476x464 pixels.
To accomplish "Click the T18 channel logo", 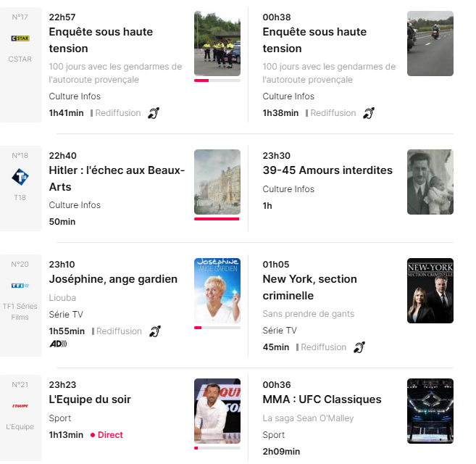I will point(20,177).
